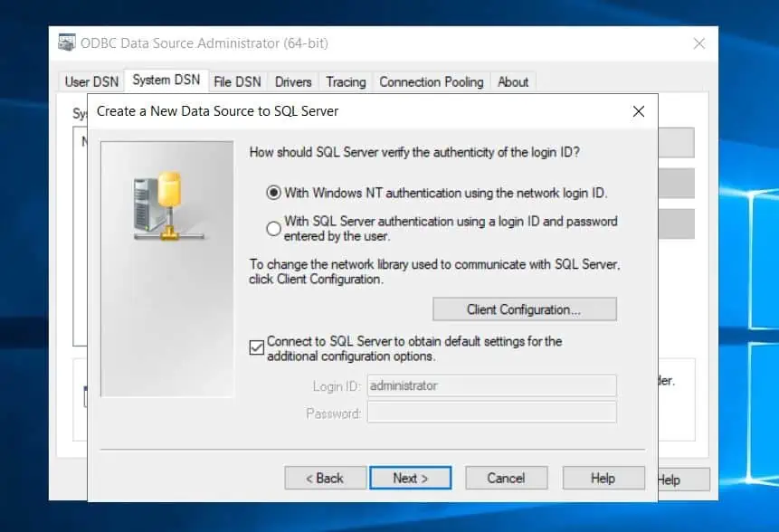Screen dimensions: 779x532
Task: Go to the Connection Pooling tab
Action: 432,82
